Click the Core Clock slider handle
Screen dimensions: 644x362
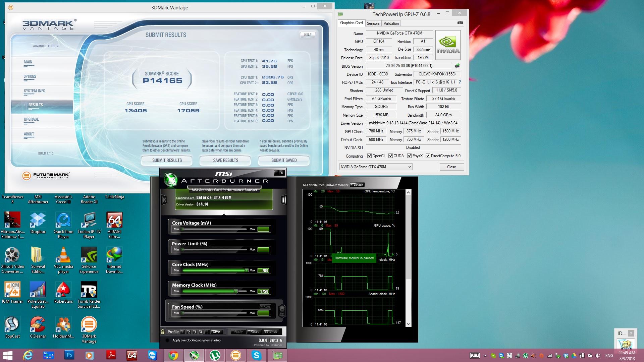[x=247, y=270]
